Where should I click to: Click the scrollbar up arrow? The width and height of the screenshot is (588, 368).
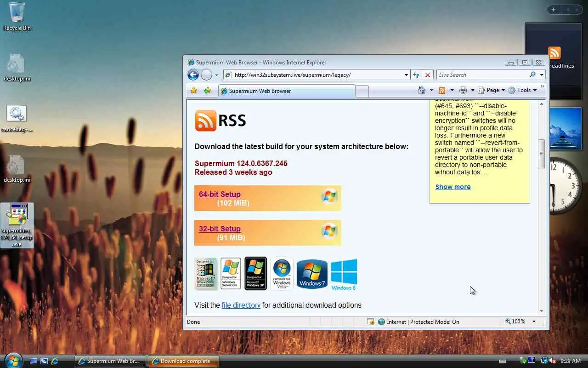click(541, 104)
